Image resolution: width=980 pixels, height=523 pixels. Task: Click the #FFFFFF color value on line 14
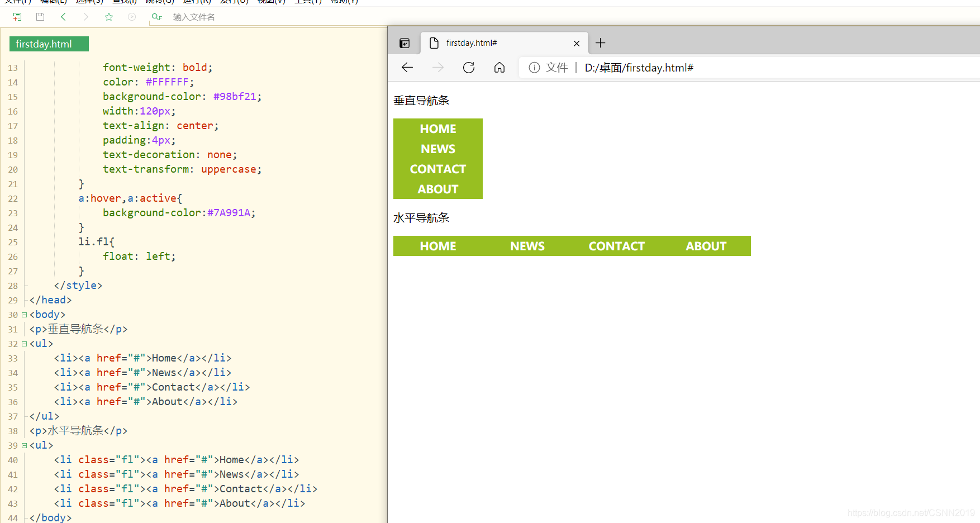coord(167,82)
